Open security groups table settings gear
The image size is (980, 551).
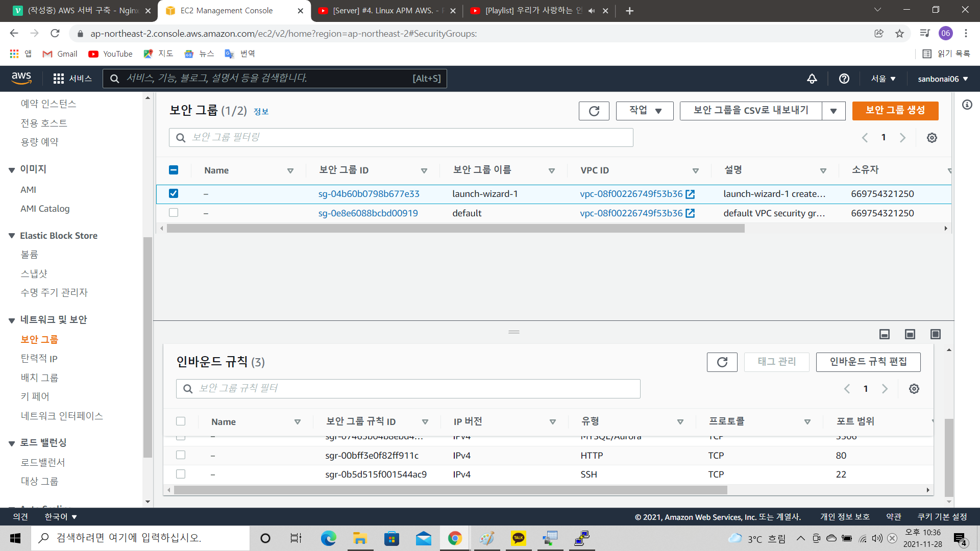[932, 138]
